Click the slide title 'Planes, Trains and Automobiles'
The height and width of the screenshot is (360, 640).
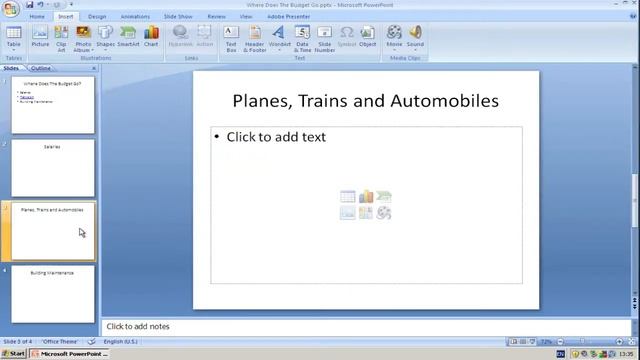point(365,101)
